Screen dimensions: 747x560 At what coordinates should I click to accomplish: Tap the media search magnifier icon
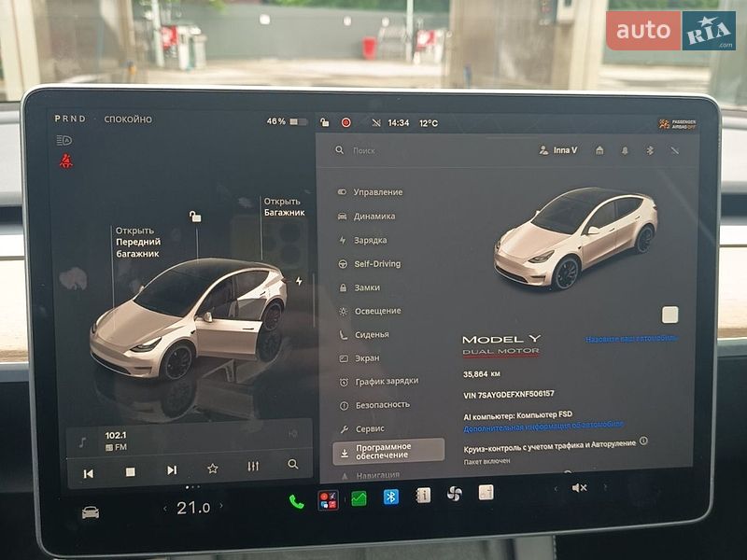coord(293,464)
